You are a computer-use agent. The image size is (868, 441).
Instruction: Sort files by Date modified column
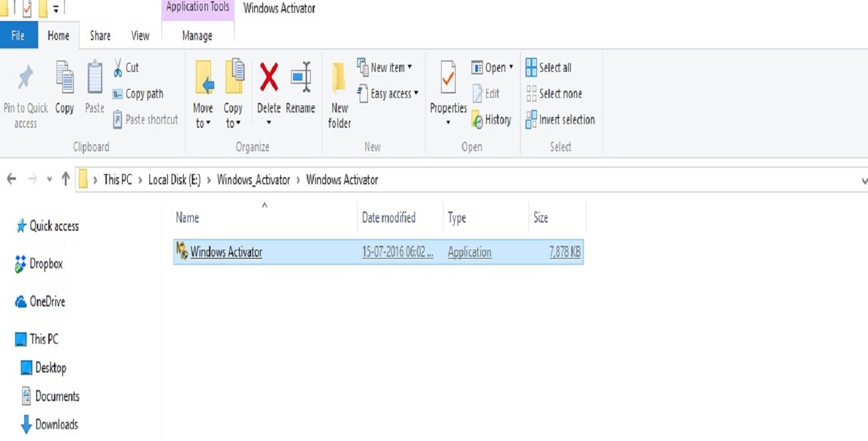pos(400,218)
